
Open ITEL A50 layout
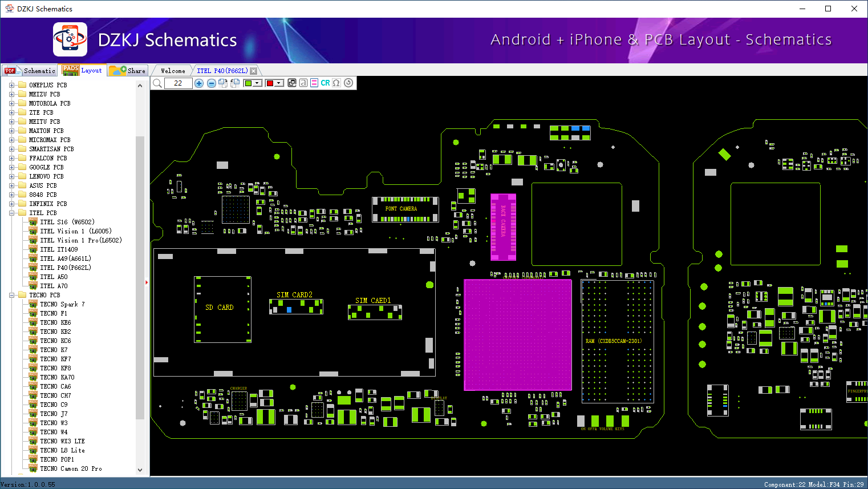[x=54, y=277]
